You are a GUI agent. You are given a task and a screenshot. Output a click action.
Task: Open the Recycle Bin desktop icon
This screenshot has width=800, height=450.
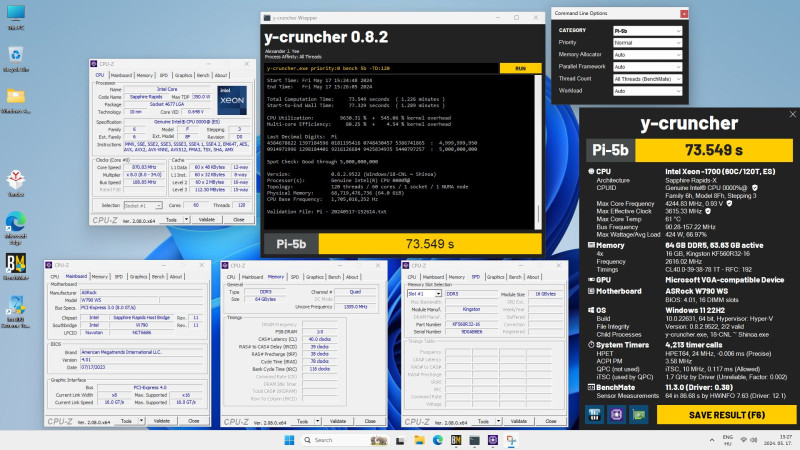[x=16, y=59]
